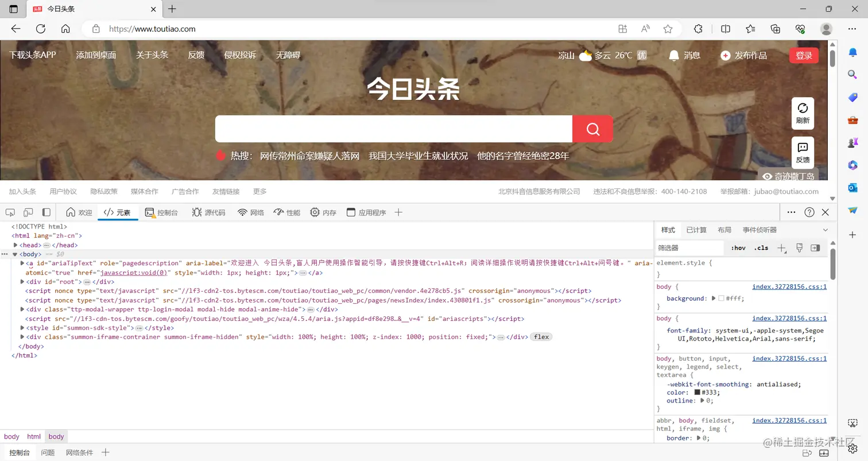Viewport: 868px width, 461px height.
Task: Expand more Styles pane tabs chevron
Action: click(x=826, y=230)
